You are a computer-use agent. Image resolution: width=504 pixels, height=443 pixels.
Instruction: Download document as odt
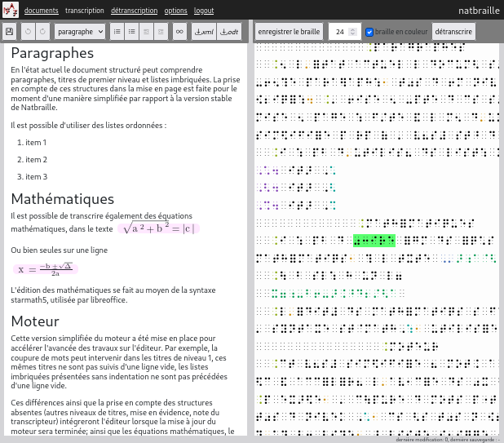click(x=229, y=32)
